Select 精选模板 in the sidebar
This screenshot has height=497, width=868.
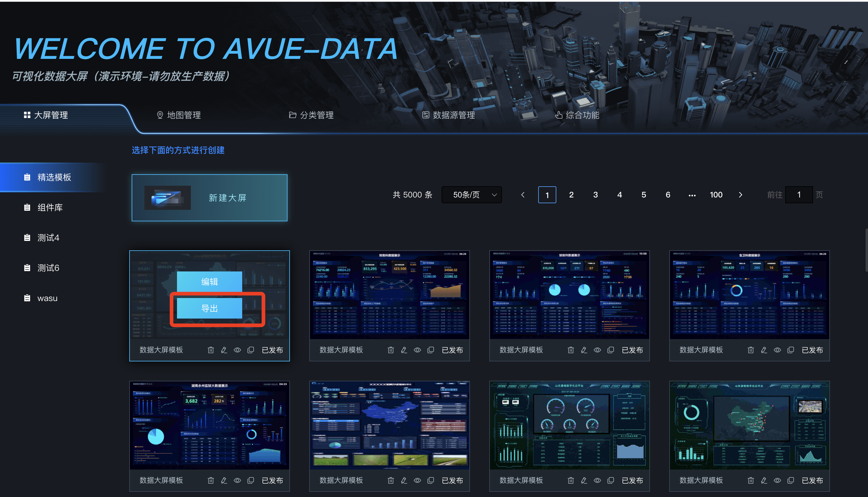[51, 177]
